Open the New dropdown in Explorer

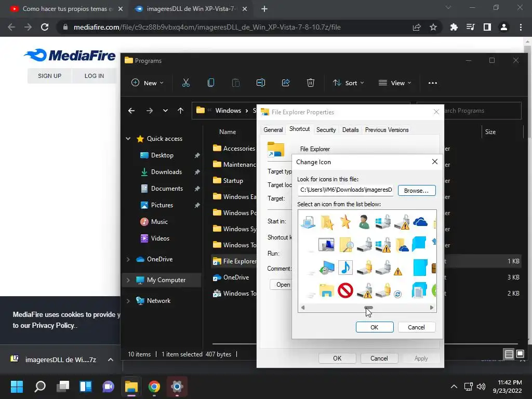click(148, 83)
